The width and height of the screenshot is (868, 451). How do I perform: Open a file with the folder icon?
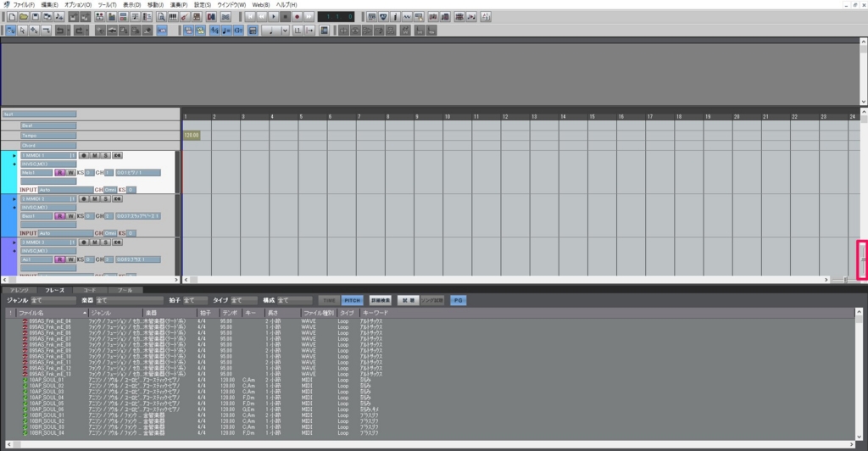23,17
